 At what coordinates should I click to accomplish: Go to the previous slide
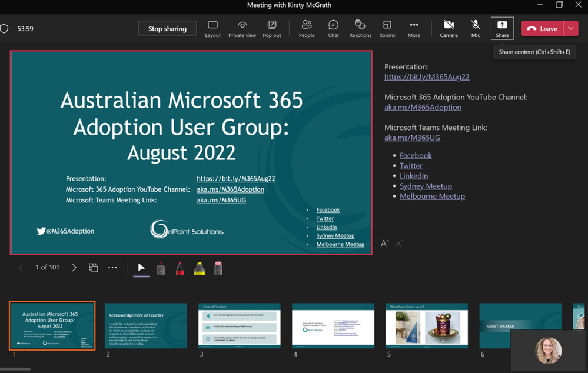click(21, 267)
